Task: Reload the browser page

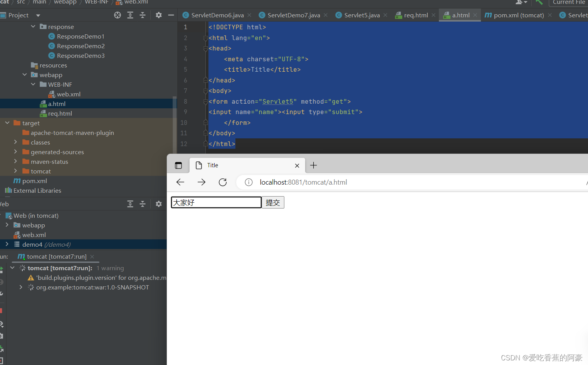Action: tap(223, 182)
